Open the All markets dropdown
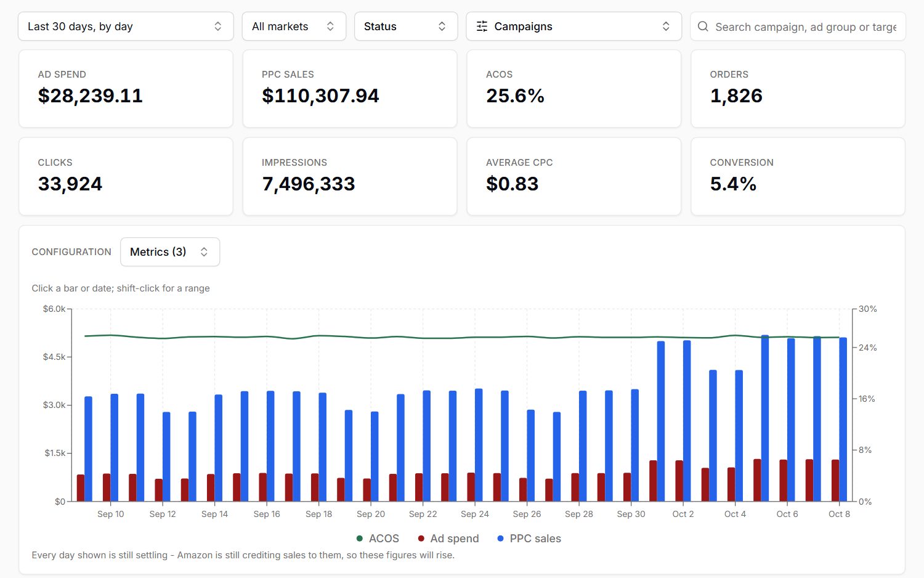 coord(294,26)
